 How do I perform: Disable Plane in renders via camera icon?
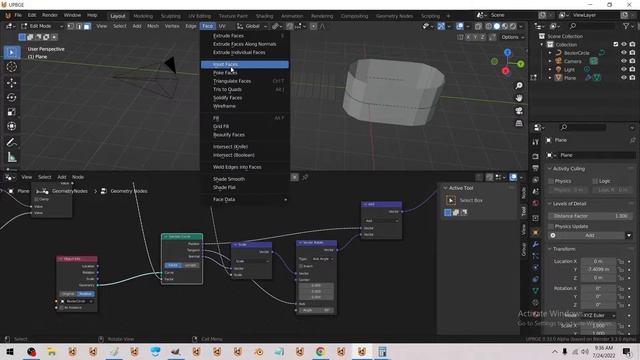tap(632, 78)
